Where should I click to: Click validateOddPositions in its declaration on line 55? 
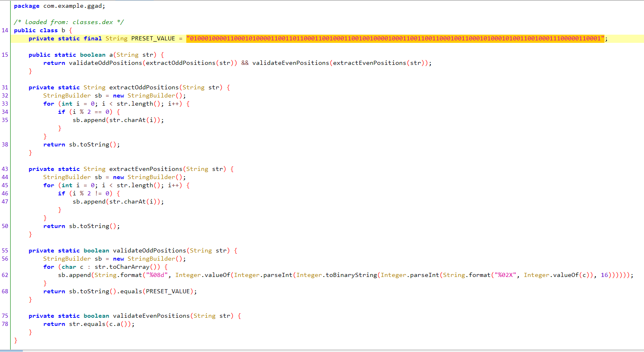coord(150,251)
